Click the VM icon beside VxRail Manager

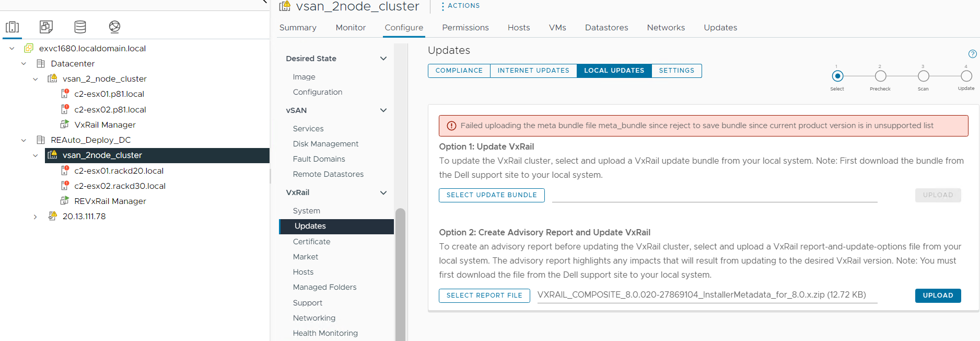pyautogui.click(x=65, y=124)
